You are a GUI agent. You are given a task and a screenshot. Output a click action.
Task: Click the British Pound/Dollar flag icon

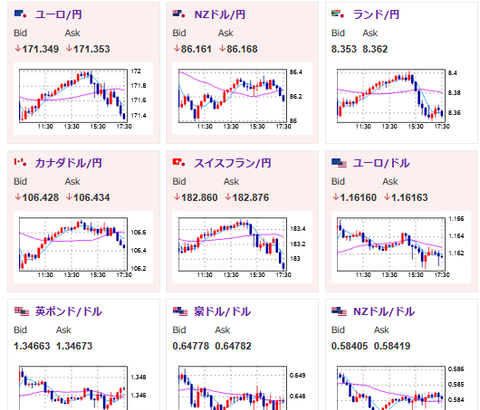tap(22, 311)
